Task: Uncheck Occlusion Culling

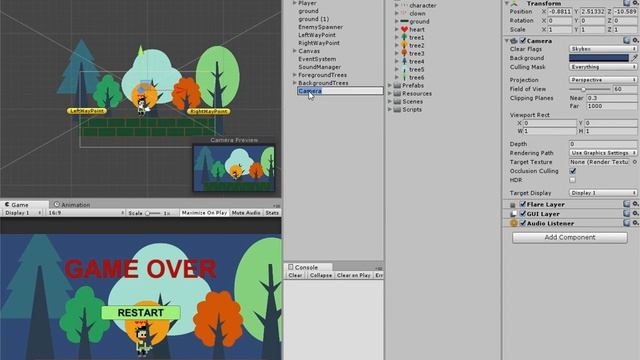Action: tap(573, 171)
